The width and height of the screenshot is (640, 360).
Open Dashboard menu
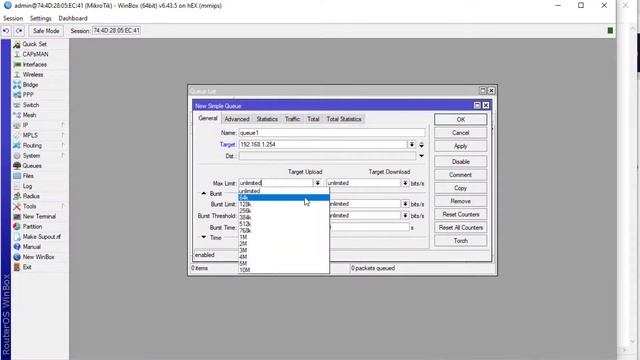click(x=73, y=18)
